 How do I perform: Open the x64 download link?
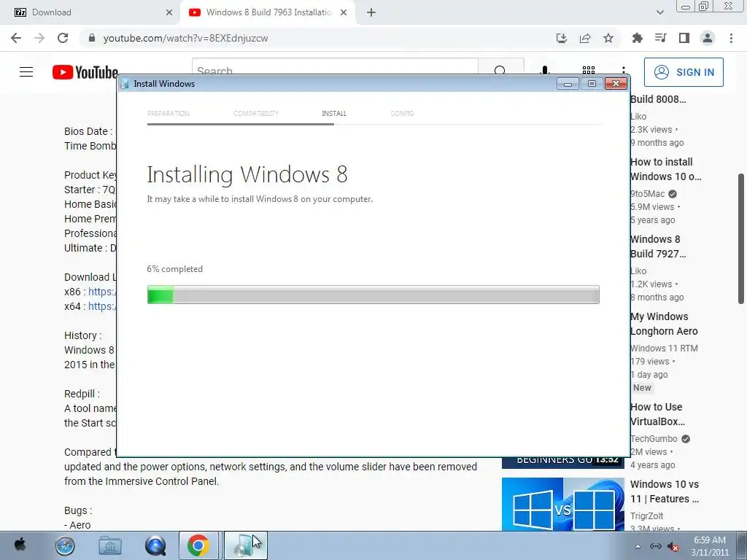pyautogui.click(x=102, y=306)
